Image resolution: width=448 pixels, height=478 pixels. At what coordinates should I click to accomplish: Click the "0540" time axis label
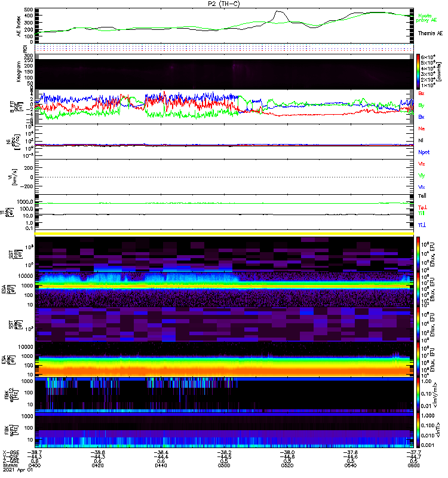click(351, 465)
